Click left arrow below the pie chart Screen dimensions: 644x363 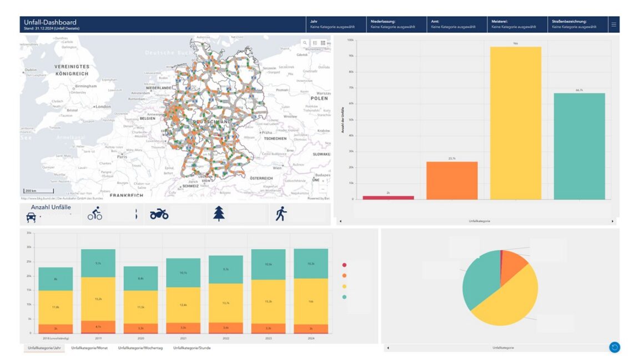click(388, 348)
